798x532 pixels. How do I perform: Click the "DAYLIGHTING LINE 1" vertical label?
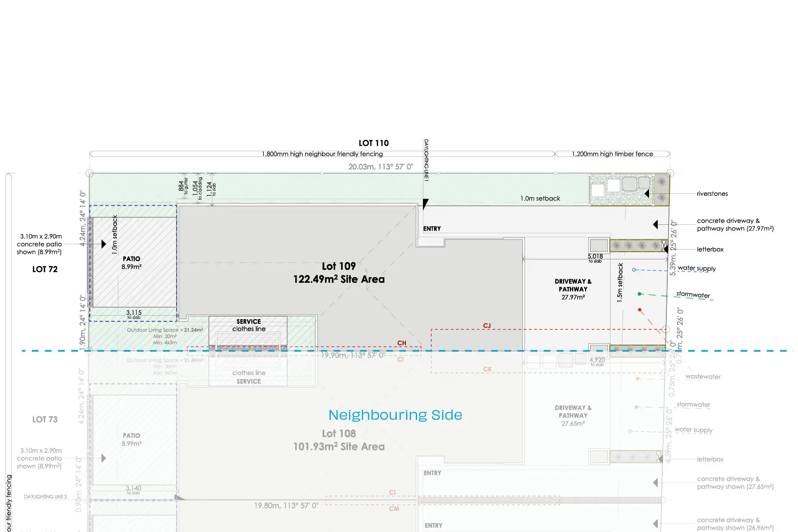426,160
